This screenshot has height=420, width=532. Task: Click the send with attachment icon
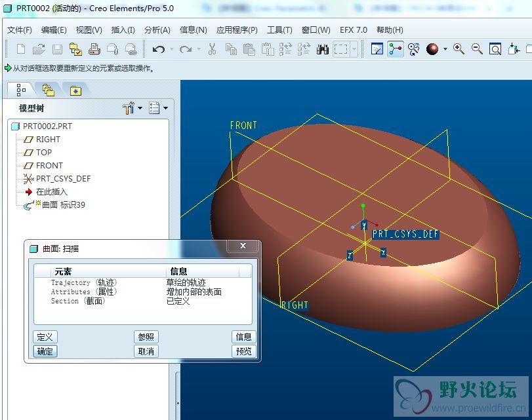112,50
